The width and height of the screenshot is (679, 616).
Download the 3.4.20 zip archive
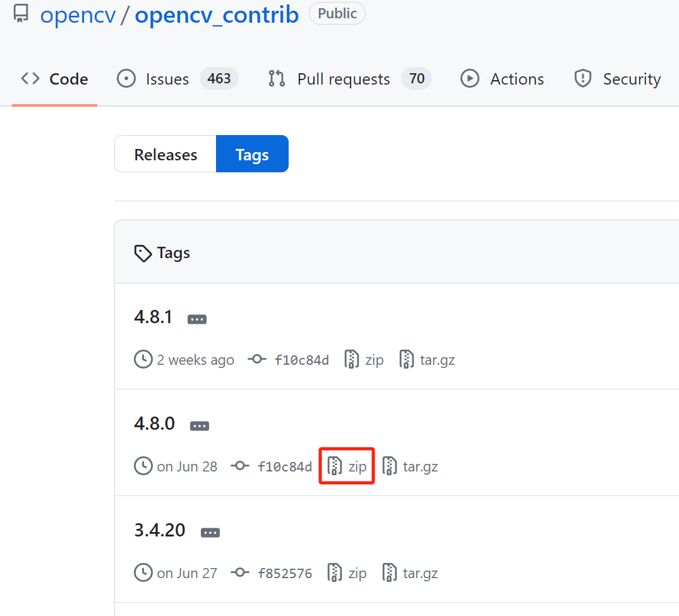pyautogui.click(x=347, y=573)
